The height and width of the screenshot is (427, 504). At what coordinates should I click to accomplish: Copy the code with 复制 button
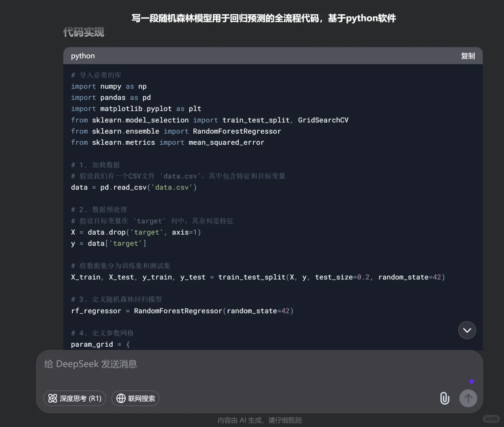pos(468,56)
